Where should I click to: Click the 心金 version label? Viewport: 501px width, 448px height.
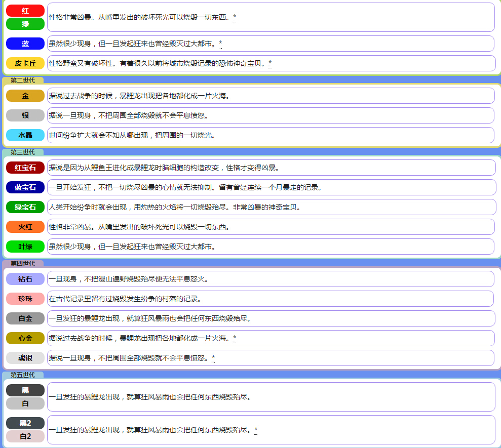[25, 339]
